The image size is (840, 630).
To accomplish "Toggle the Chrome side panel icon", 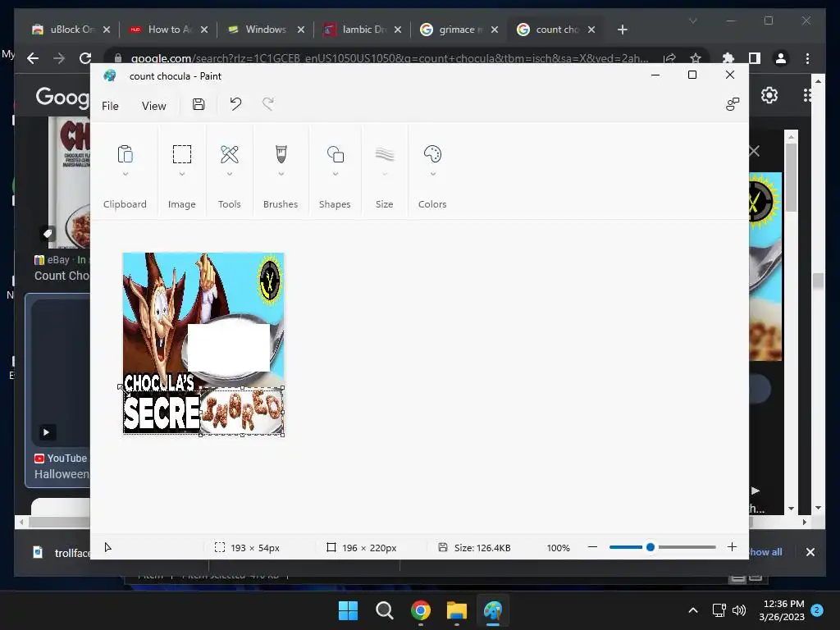I will pyautogui.click(x=755, y=58).
